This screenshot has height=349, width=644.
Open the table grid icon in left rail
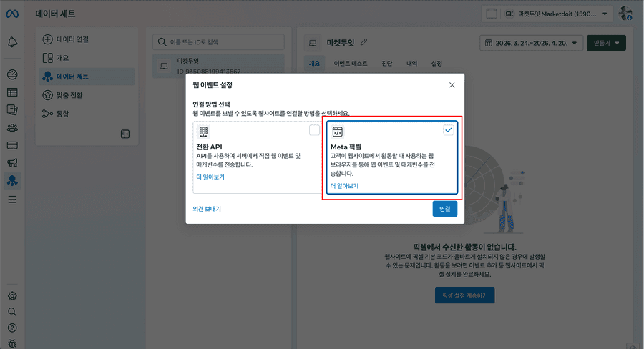click(12, 92)
